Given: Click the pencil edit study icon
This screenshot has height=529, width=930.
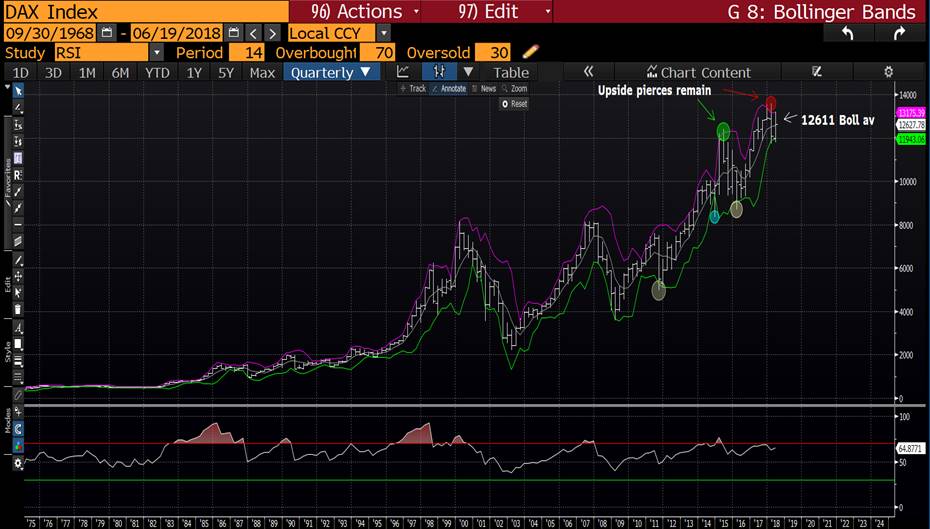Looking at the screenshot, I should coord(531,52).
